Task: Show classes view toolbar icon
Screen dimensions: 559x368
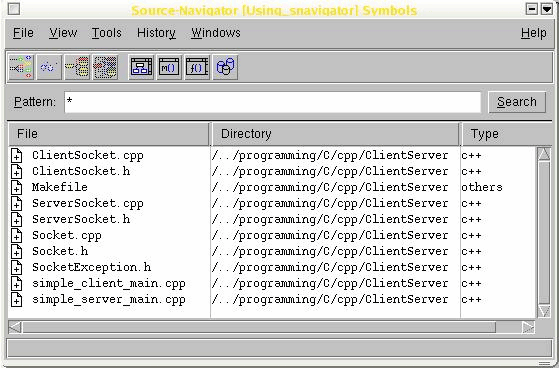Action: 142,67
